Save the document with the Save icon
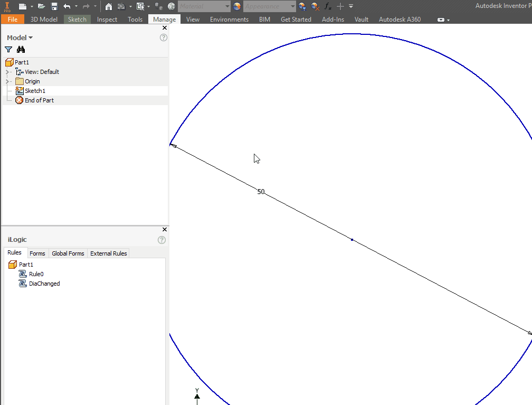The width and height of the screenshot is (532, 405). coord(55,6)
